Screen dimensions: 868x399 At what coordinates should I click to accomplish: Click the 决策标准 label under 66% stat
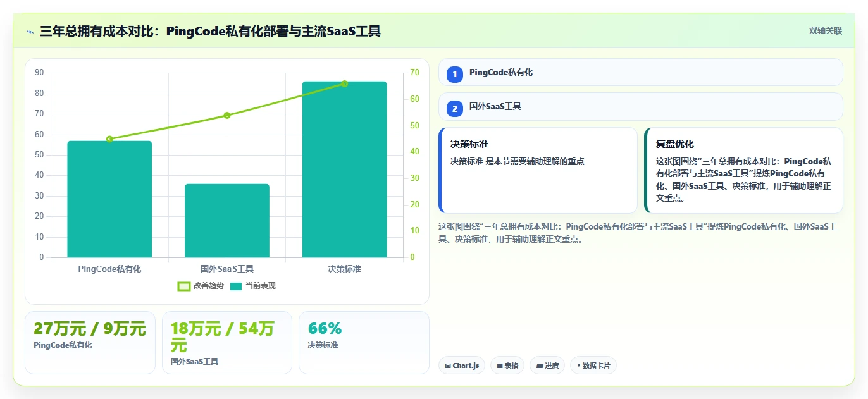tap(323, 345)
